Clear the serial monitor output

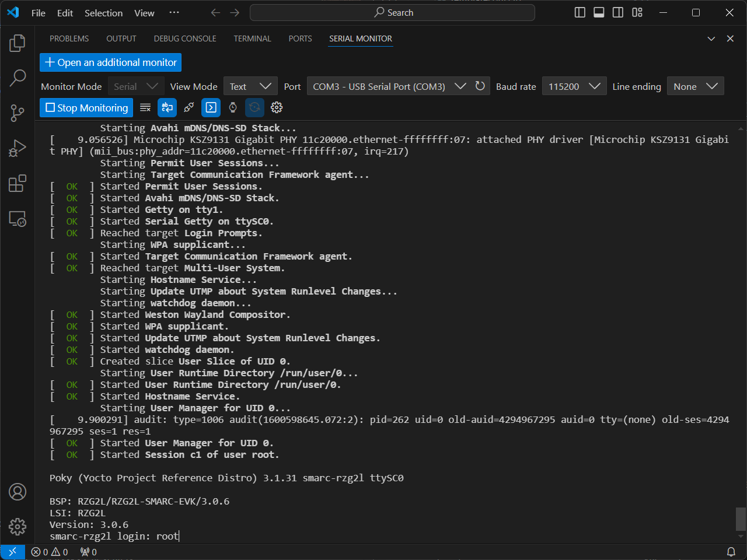145,107
